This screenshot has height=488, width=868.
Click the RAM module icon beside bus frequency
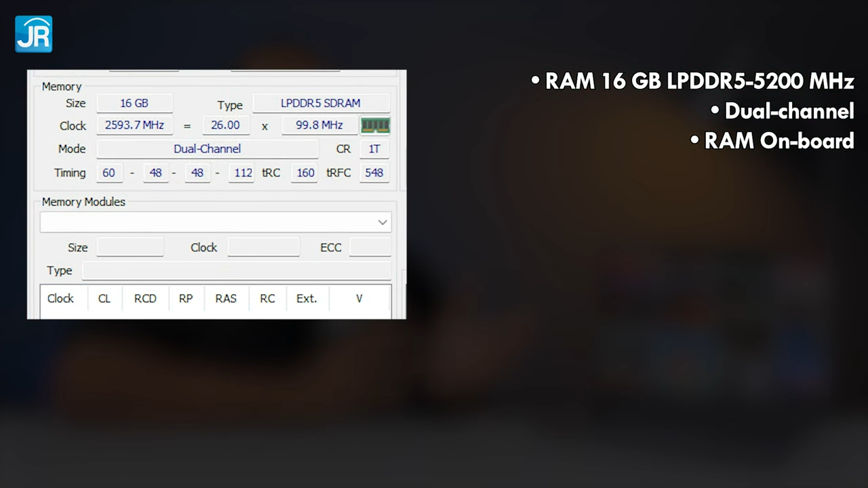pyautogui.click(x=375, y=125)
